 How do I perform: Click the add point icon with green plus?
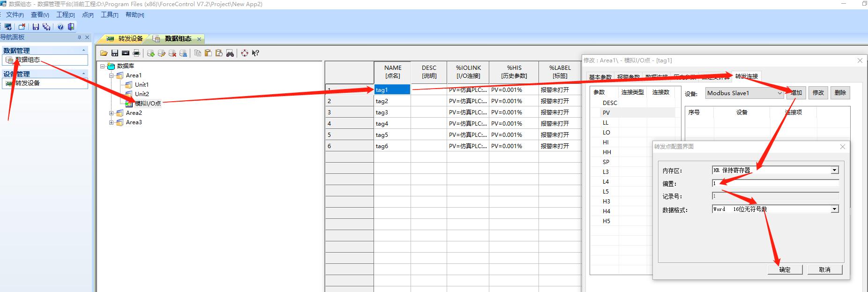coord(150,53)
